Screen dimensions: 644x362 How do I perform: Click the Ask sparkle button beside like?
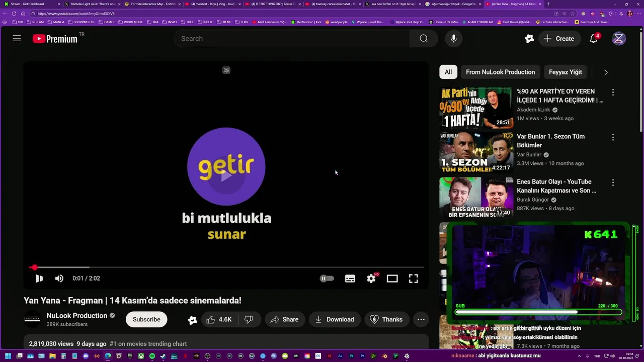pyautogui.click(x=192, y=320)
